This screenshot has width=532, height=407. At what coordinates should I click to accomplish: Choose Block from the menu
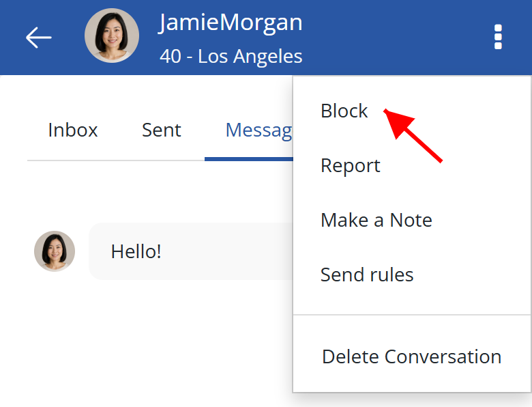(x=344, y=111)
